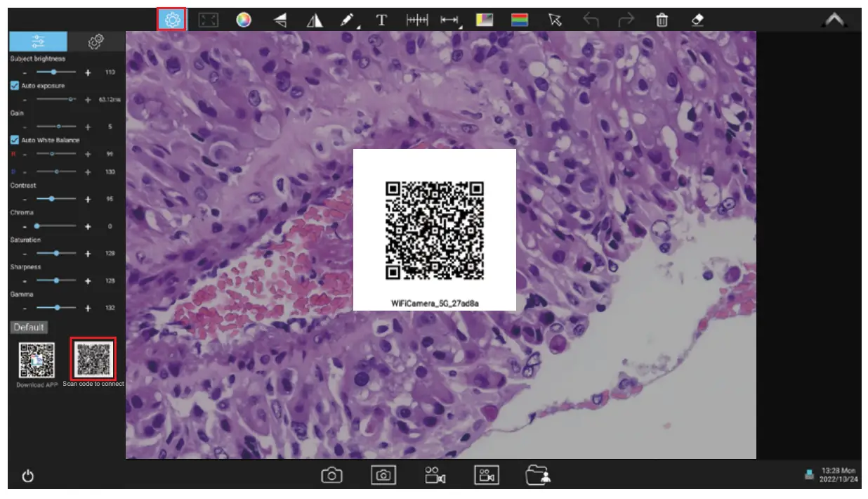Image resolution: width=868 pixels, height=499 pixels.
Task: Adjust the Contrast slider
Action: [x=56, y=199]
